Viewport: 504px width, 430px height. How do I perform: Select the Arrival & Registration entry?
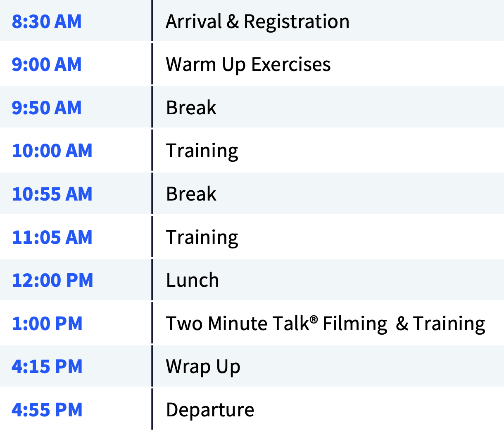click(x=257, y=21)
